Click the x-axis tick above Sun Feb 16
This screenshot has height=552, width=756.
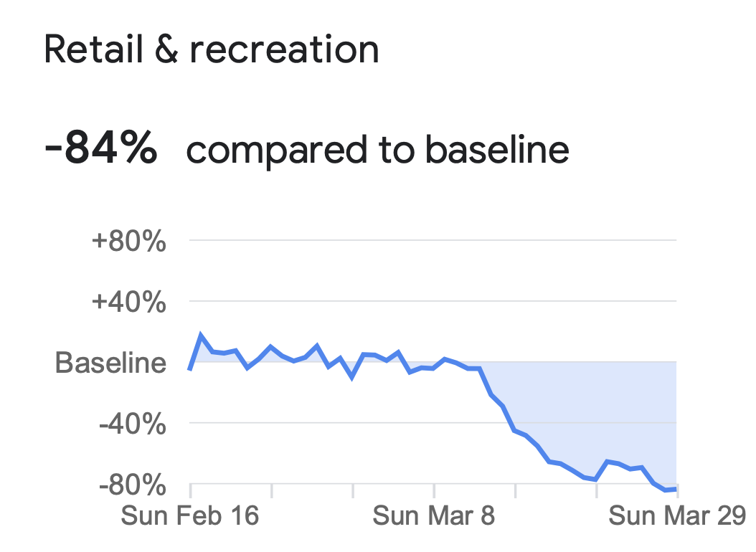[191, 491]
